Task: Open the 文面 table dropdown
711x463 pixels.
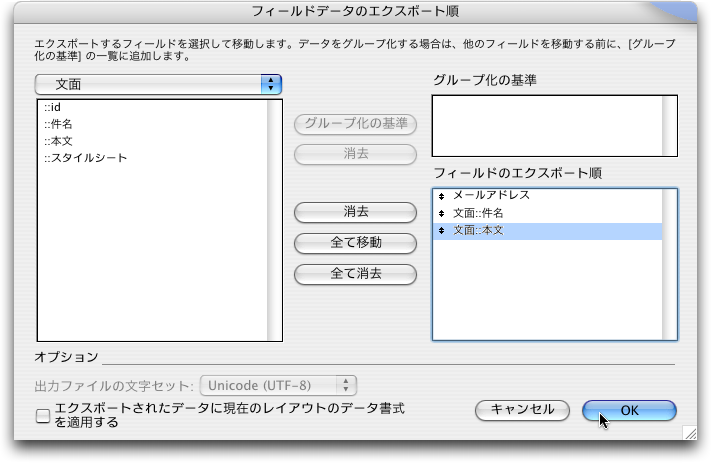Action: [x=159, y=84]
